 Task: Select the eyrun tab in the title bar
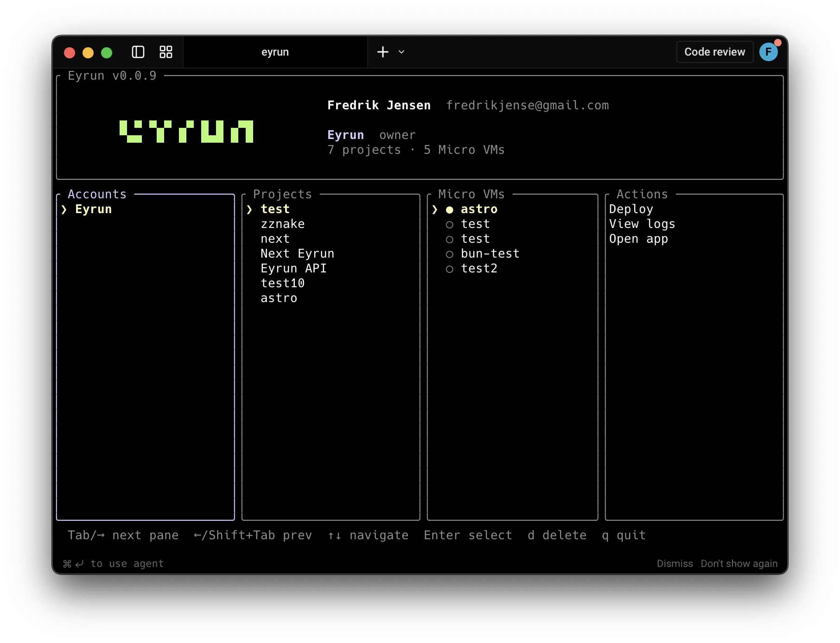(x=275, y=52)
